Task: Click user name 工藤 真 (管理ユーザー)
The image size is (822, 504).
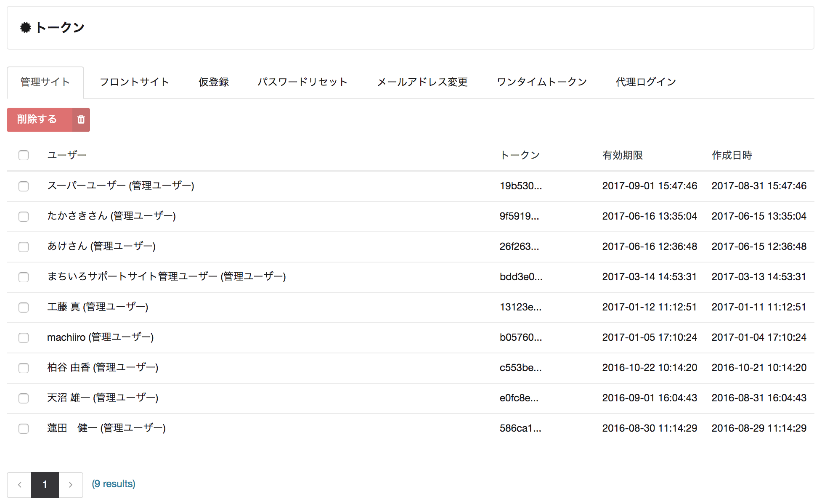Action: tap(98, 307)
